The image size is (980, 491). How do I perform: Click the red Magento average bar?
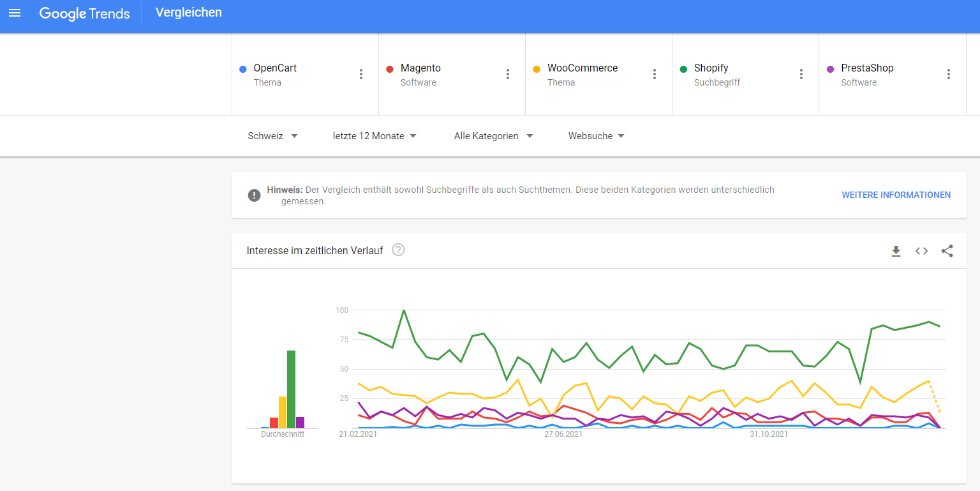tap(274, 423)
